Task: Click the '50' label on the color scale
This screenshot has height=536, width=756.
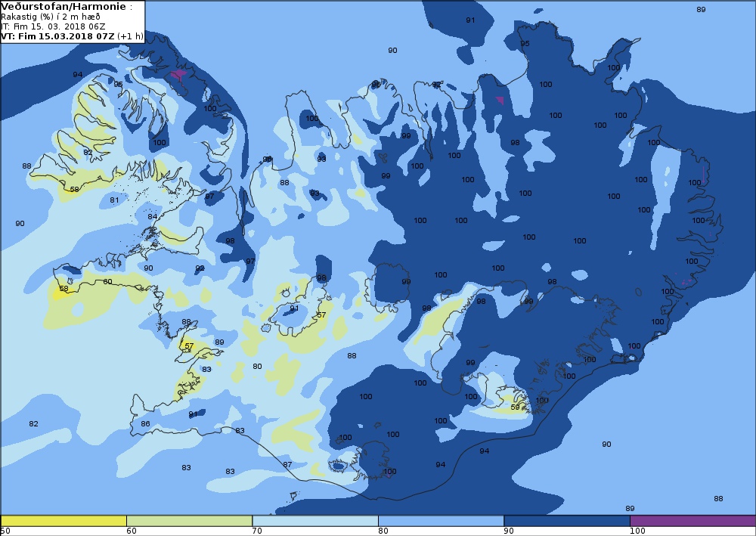Action: pos(5,531)
